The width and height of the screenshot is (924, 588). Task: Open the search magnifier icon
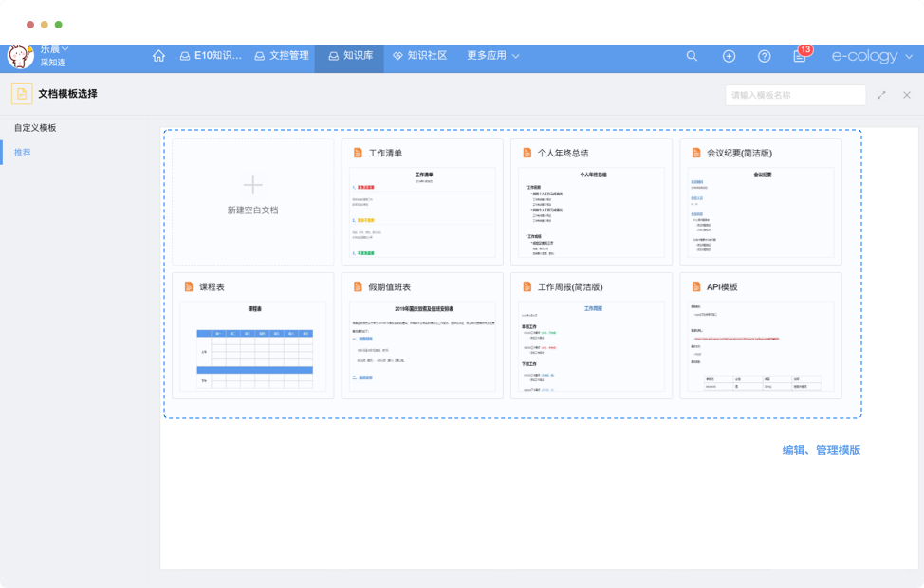pos(692,56)
